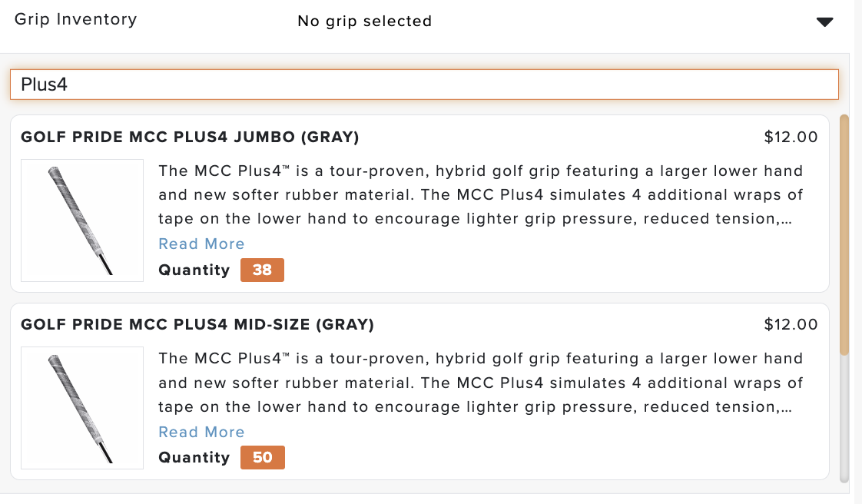Select the Jumbo grip description text
The width and height of the screenshot is (862, 504).
(480, 194)
